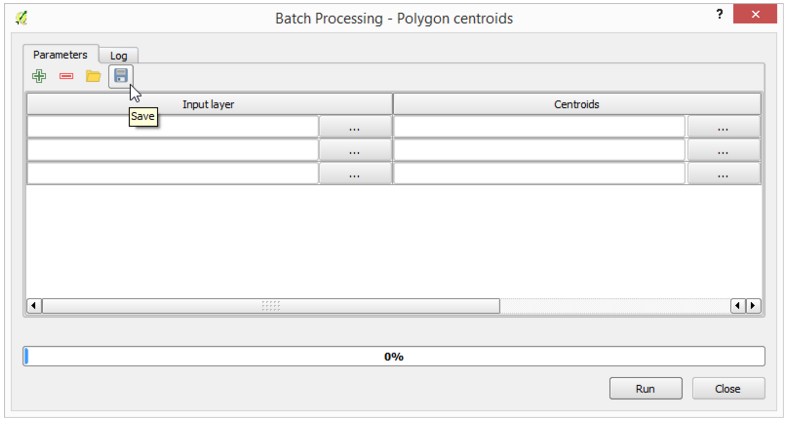Browse Centroids output for the first row
787x424 pixels.
point(723,127)
